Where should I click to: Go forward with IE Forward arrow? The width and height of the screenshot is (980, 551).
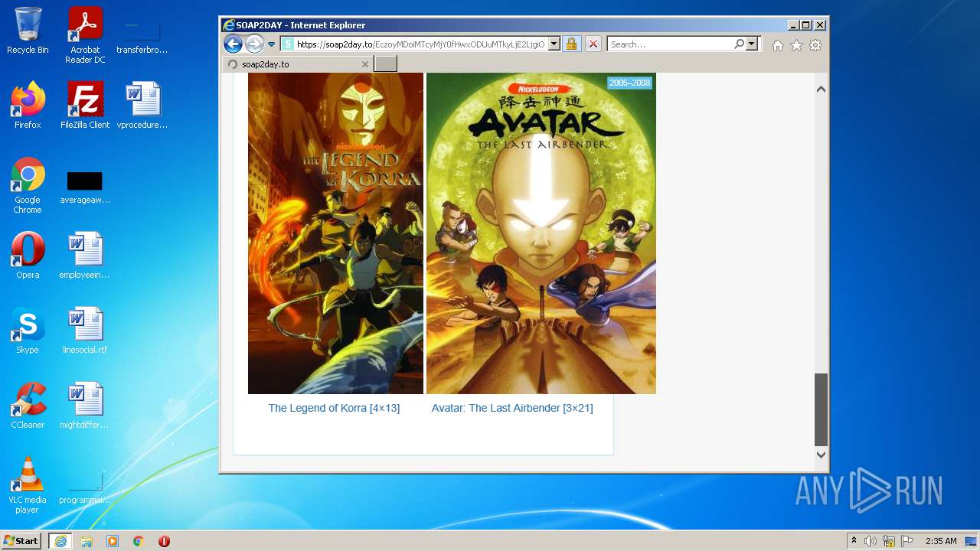[x=254, y=44]
